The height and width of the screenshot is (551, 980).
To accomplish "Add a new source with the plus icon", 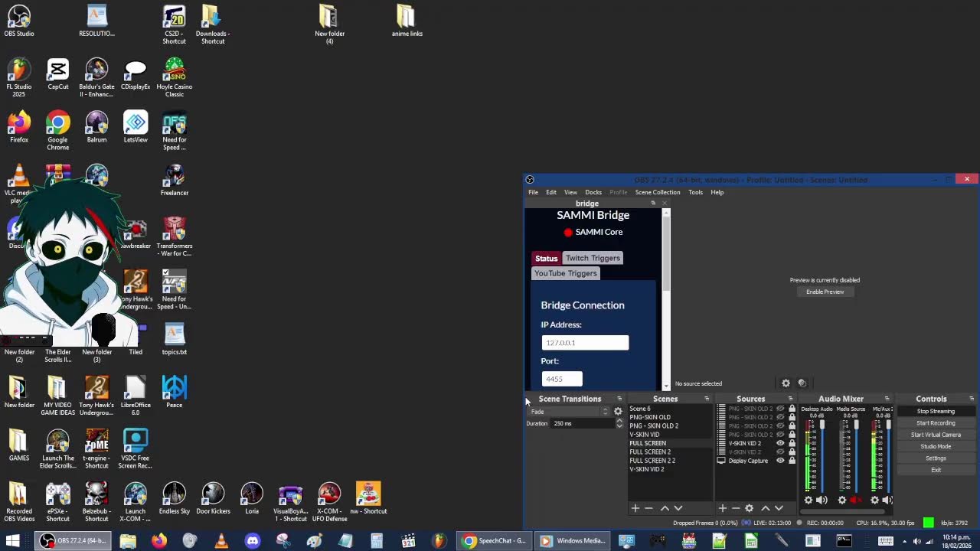I will pyautogui.click(x=722, y=508).
